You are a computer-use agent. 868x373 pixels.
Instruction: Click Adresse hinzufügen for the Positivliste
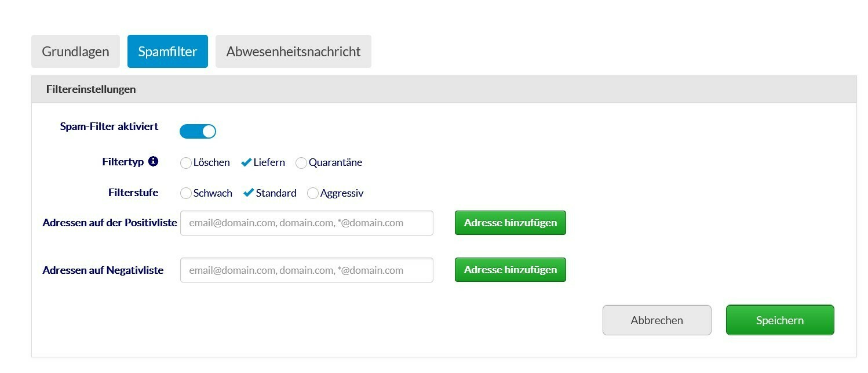tap(510, 223)
